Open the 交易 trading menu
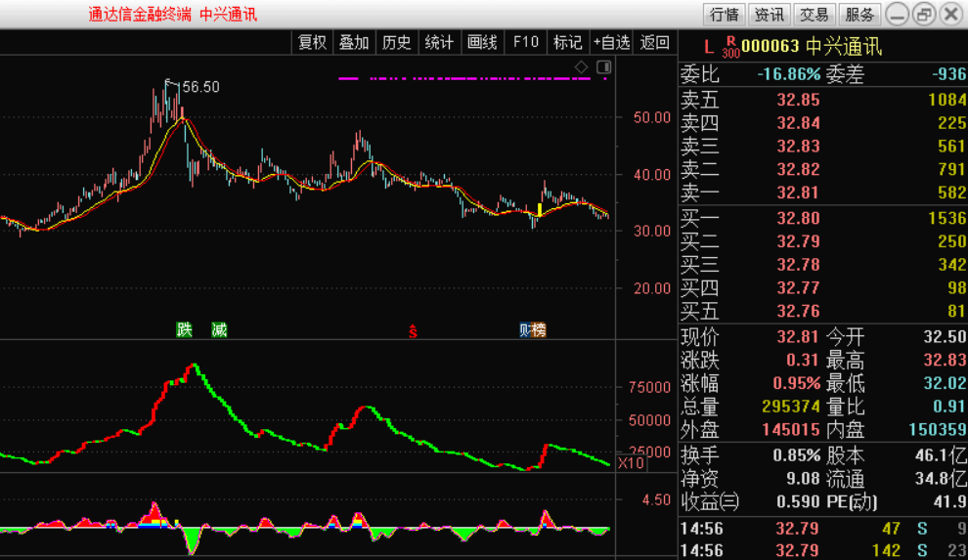The image size is (968, 560). click(x=814, y=14)
